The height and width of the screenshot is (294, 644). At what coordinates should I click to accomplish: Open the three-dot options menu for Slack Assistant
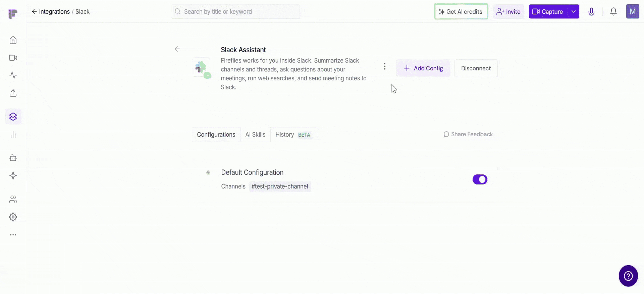pyautogui.click(x=385, y=67)
